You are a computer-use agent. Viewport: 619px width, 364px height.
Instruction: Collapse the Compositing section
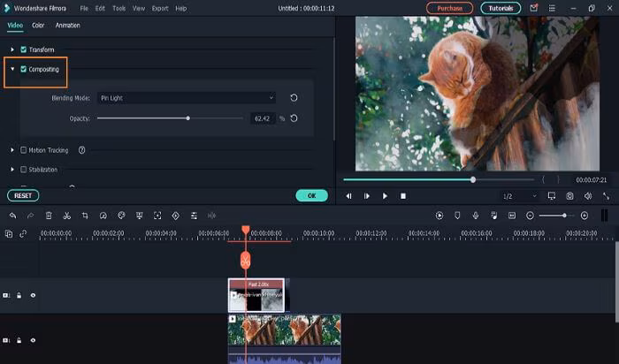12,69
